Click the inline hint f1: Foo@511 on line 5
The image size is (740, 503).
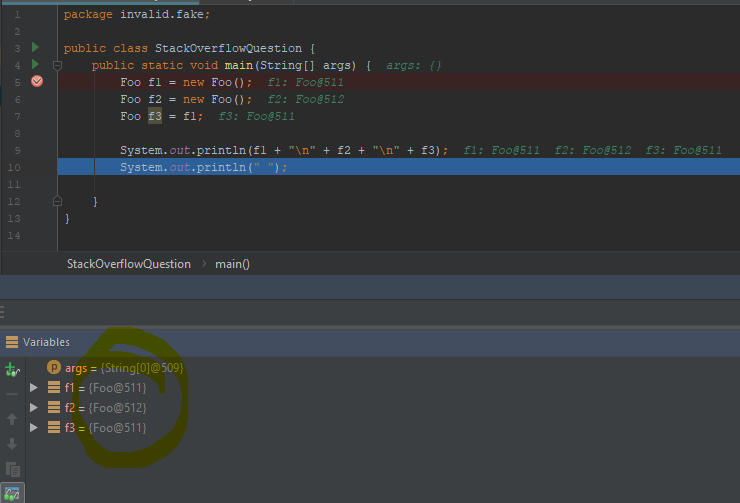click(306, 82)
